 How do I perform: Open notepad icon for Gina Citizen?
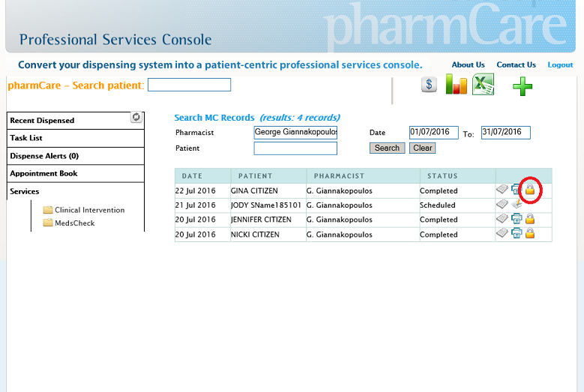[502, 190]
